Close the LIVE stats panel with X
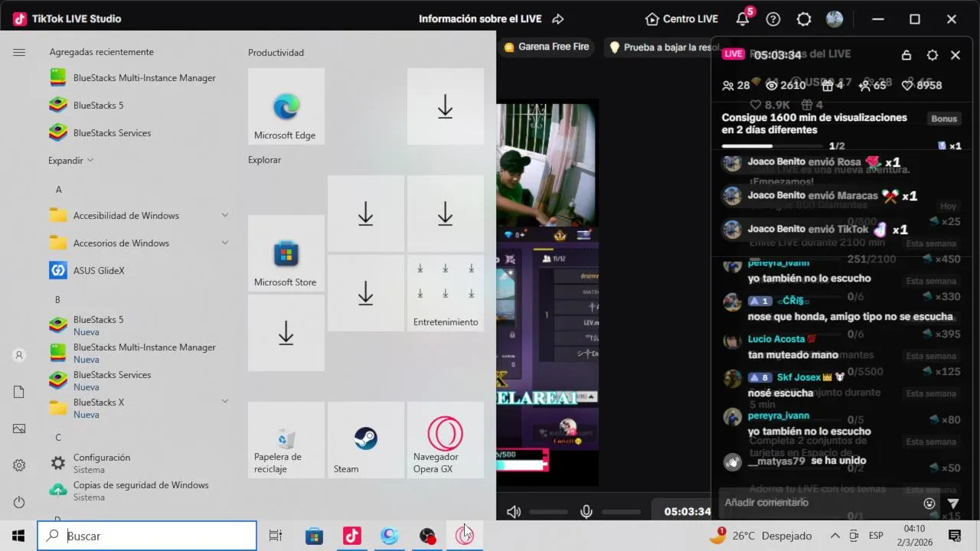The height and width of the screenshot is (551, 980). pos(955,55)
